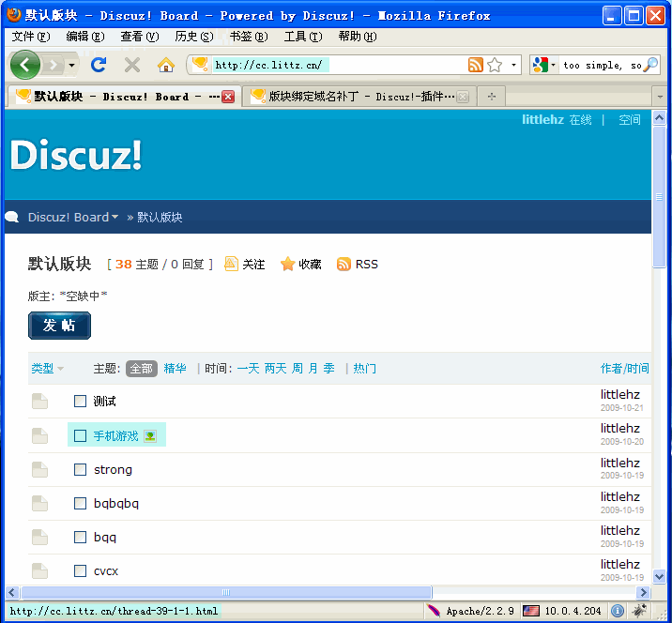The image size is (672, 623).
Task: Open the 工具 menu
Action: coord(303,37)
